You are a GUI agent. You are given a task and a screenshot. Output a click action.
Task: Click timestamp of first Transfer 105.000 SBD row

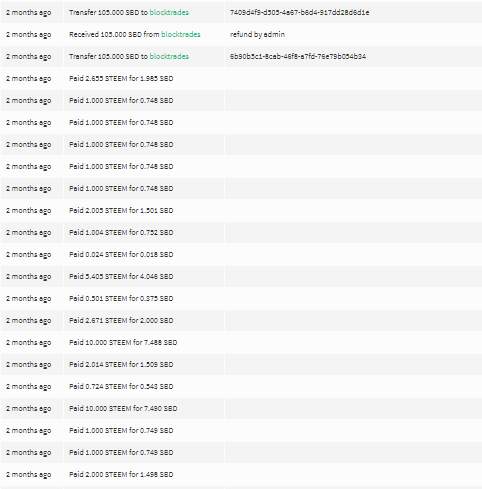28,13
